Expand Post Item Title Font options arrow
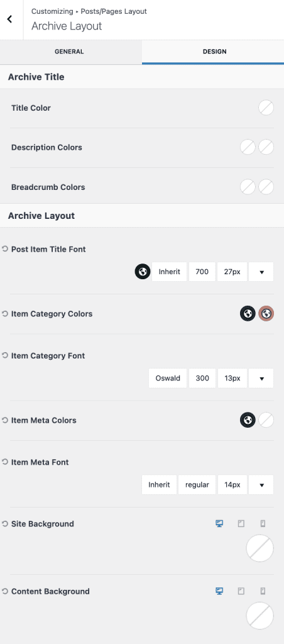The image size is (284, 644). point(261,272)
